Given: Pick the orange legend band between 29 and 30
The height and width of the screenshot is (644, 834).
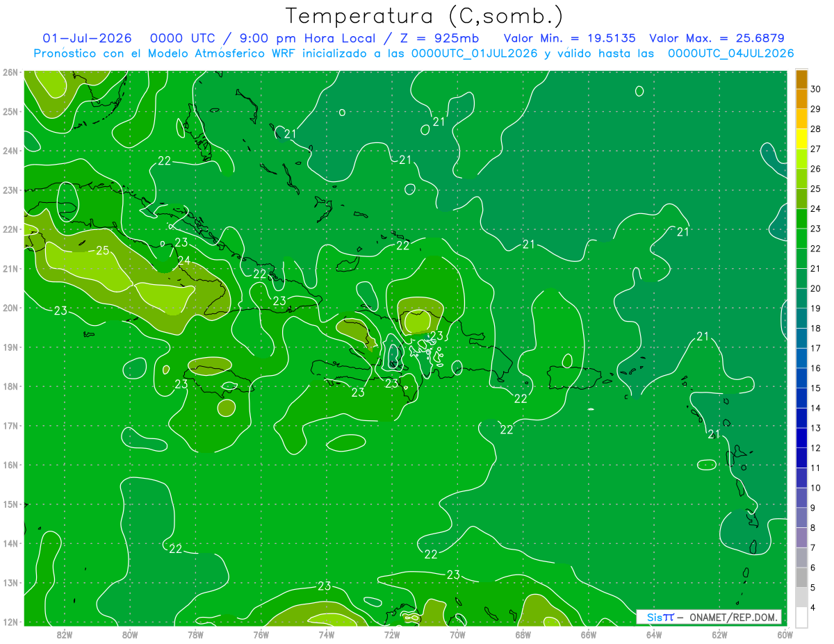Looking at the screenshot, I should 801,99.
